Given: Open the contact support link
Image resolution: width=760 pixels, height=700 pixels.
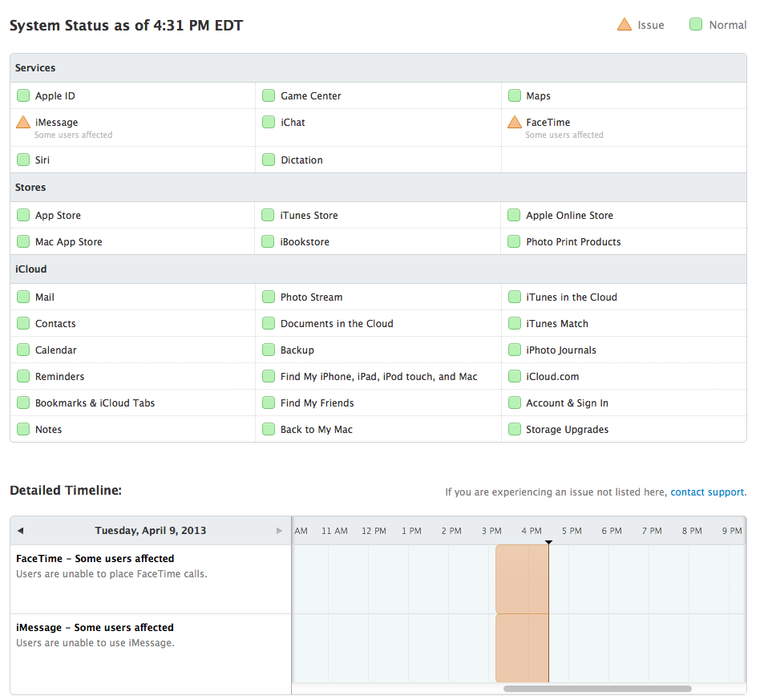Looking at the screenshot, I should pos(707,492).
